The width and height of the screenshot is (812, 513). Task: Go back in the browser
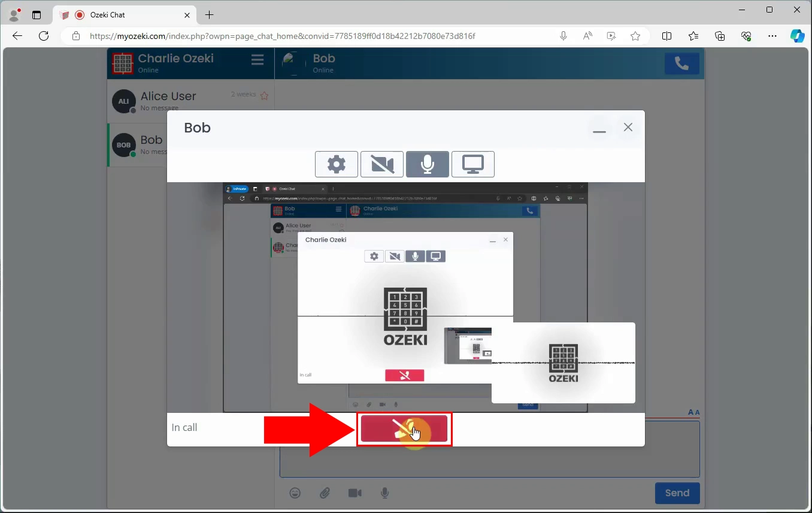click(17, 36)
